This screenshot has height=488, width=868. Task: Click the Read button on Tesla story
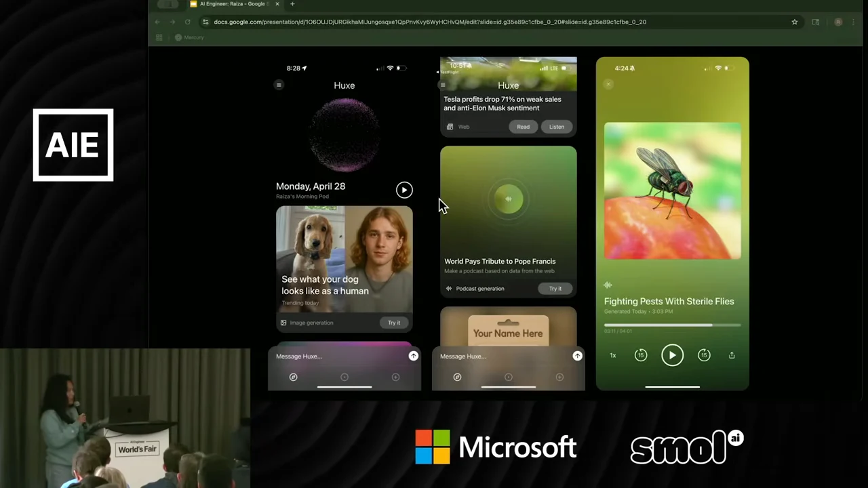pyautogui.click(x=523, y=127)
